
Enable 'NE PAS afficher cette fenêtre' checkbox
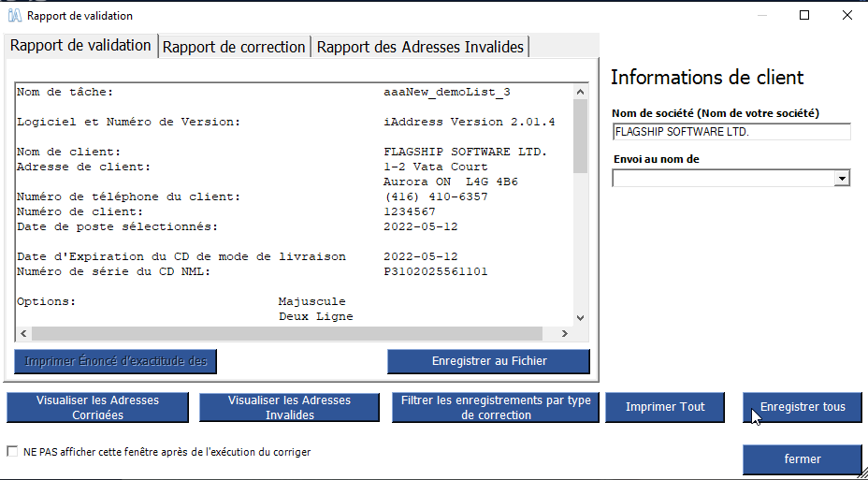12,451
